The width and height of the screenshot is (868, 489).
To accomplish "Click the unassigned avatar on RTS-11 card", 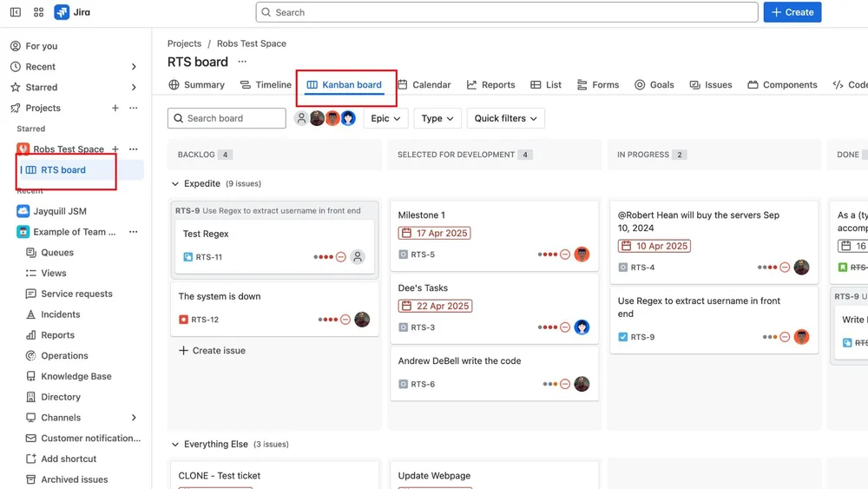I will [358, 257].
